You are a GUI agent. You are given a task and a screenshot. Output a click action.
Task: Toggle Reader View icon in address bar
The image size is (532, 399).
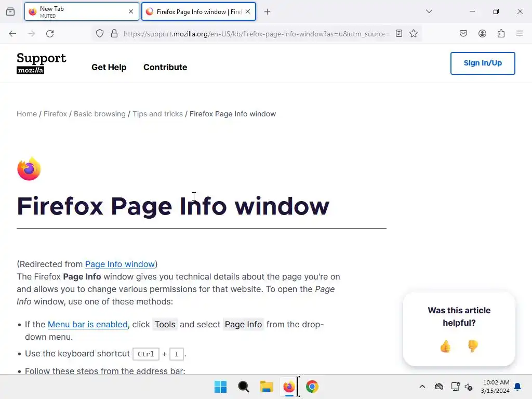399,33
